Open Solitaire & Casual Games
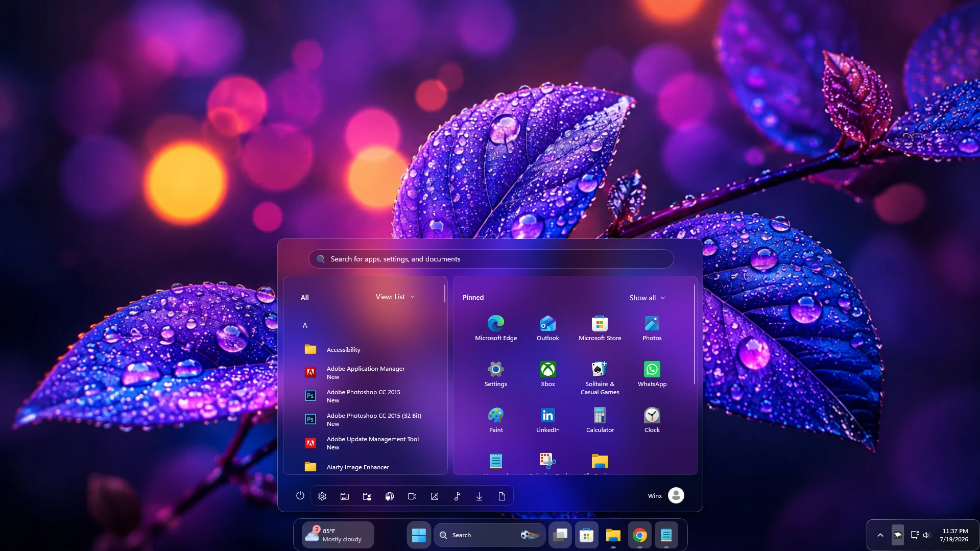The width and height of the screenshot is (980, 551). coord(600,378)
